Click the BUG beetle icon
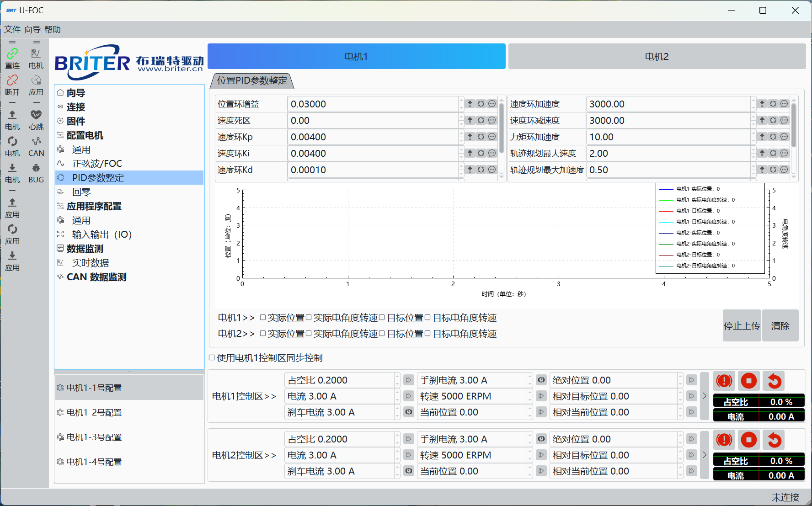 pyautogui.click(x=36, y=168)
